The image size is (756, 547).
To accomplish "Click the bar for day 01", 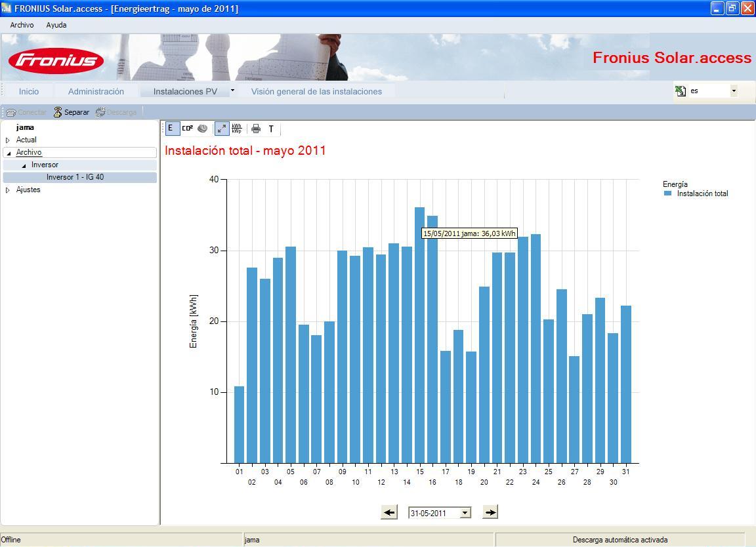I will tap(239, 424).
